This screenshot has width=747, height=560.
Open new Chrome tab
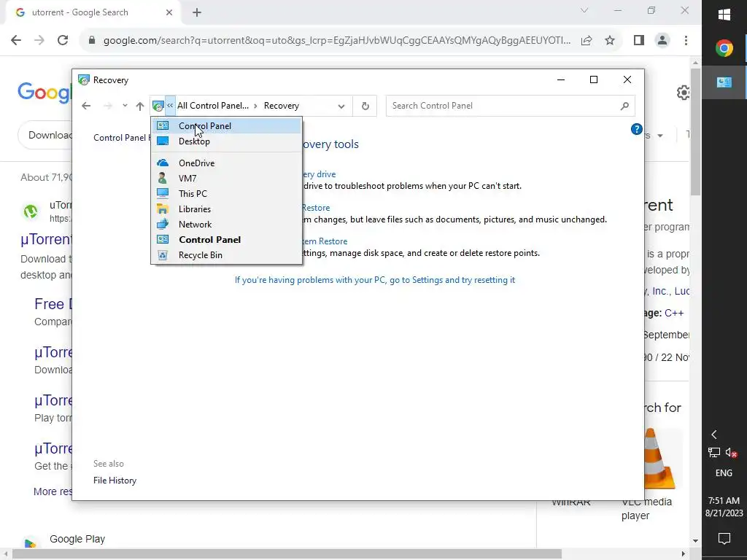point(197,13)
